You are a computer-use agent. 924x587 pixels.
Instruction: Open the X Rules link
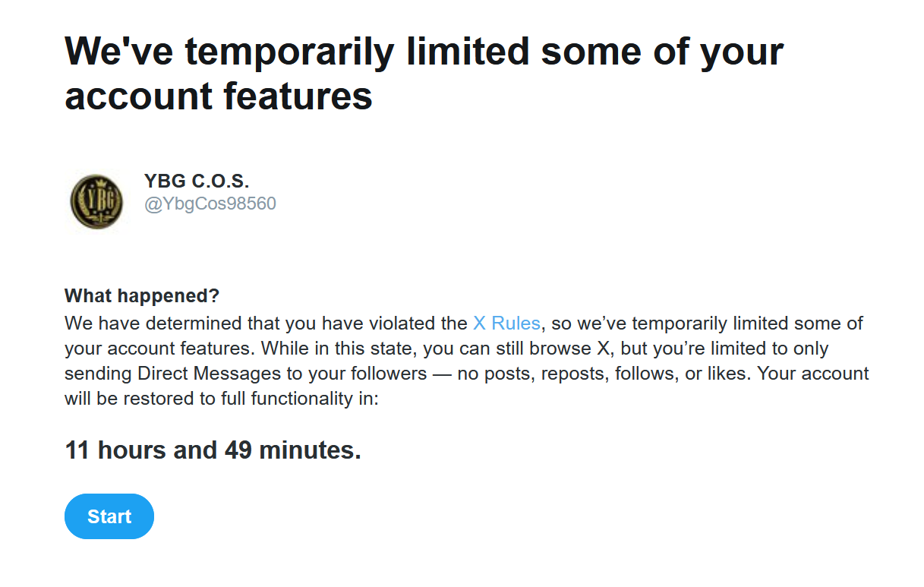click(x=506, y=323)
